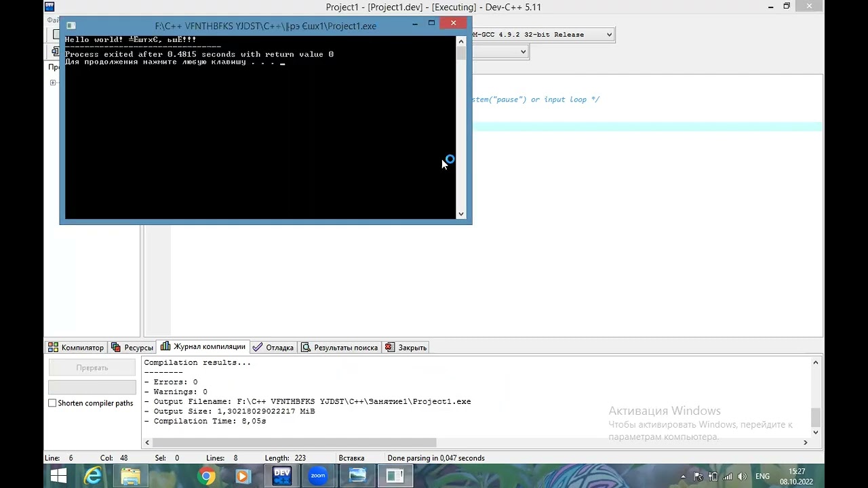Open the Результаты поиска tab
This screenshot has width=868, height=488.
pyautogui.click(x=339, y=347)
